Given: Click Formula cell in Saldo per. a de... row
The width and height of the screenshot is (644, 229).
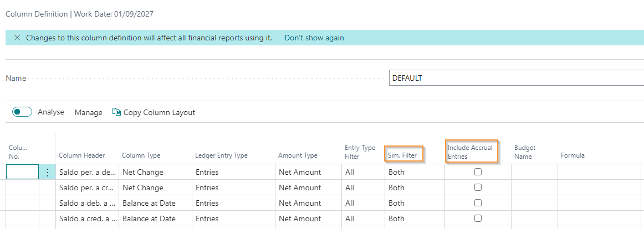Looking at the screenshot, I should [599, 172].
